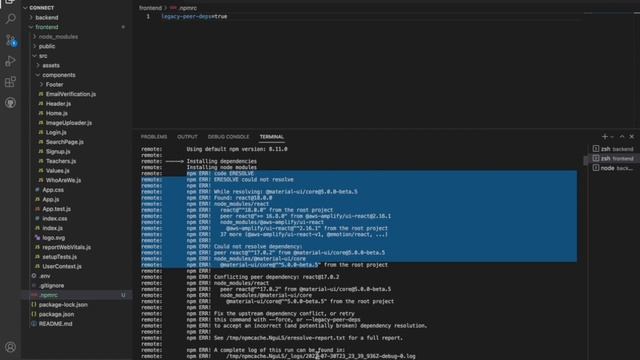Open the GitHub icon in activity bar

point(11,103)
